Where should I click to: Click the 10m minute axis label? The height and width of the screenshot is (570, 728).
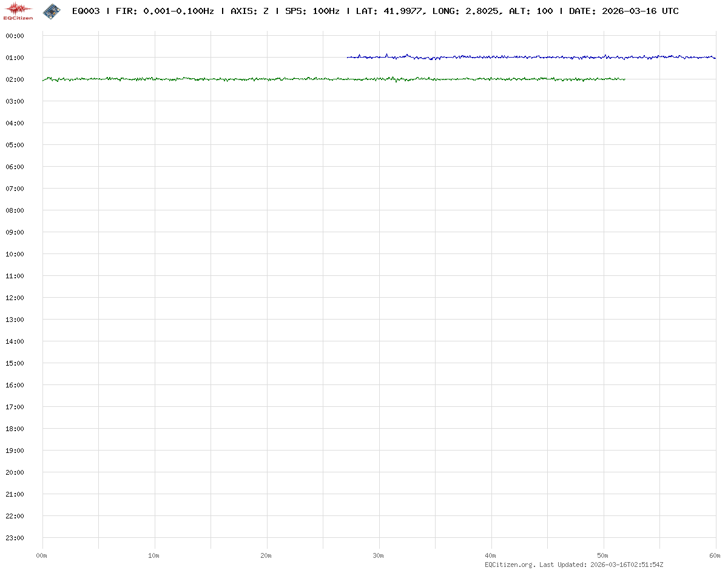154,555
